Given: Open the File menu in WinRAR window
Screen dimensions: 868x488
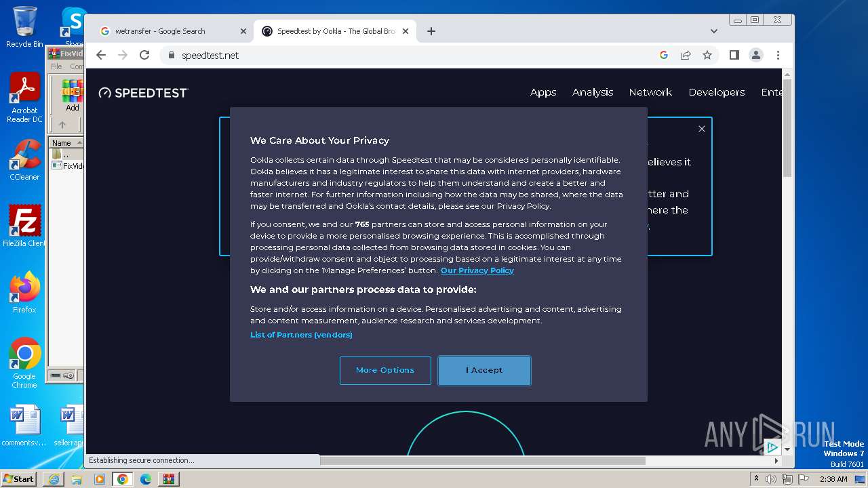Looking at the screenshot, I should click(x=56, y=66).
